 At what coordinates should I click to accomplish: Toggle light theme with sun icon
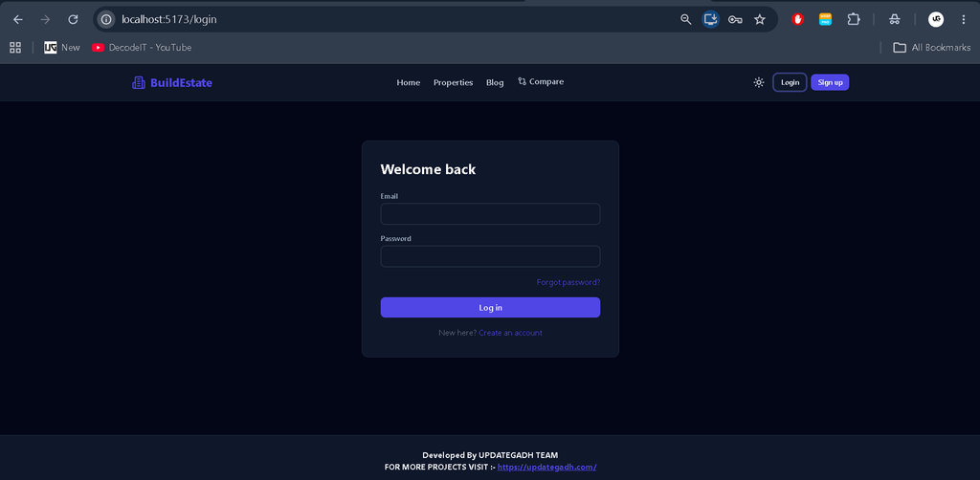(759, 82)
